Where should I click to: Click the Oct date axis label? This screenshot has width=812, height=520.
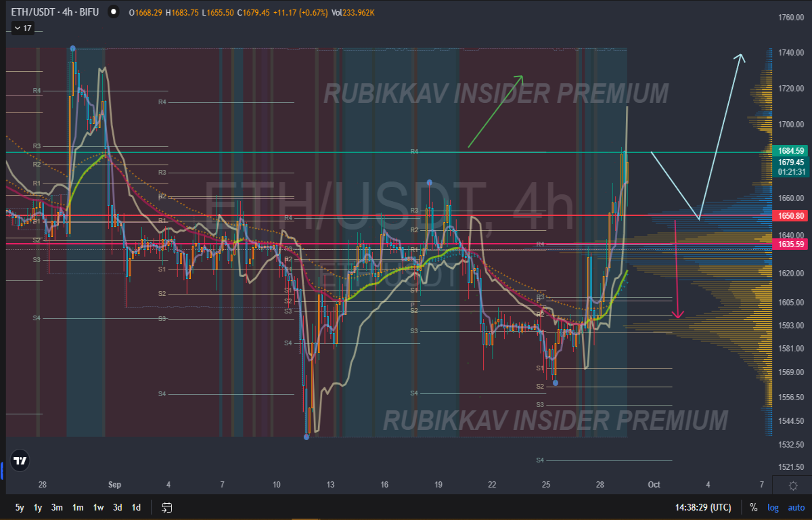coord(654,485)
